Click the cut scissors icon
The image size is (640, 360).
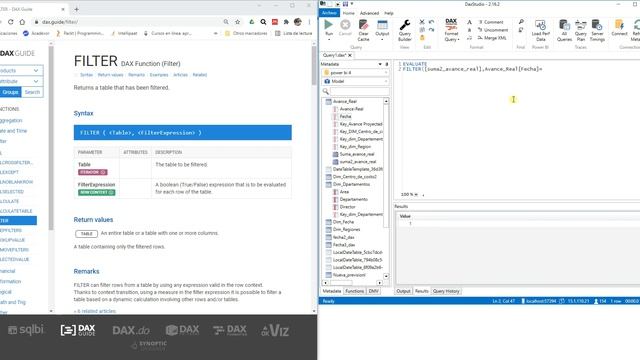pos(422,22)
